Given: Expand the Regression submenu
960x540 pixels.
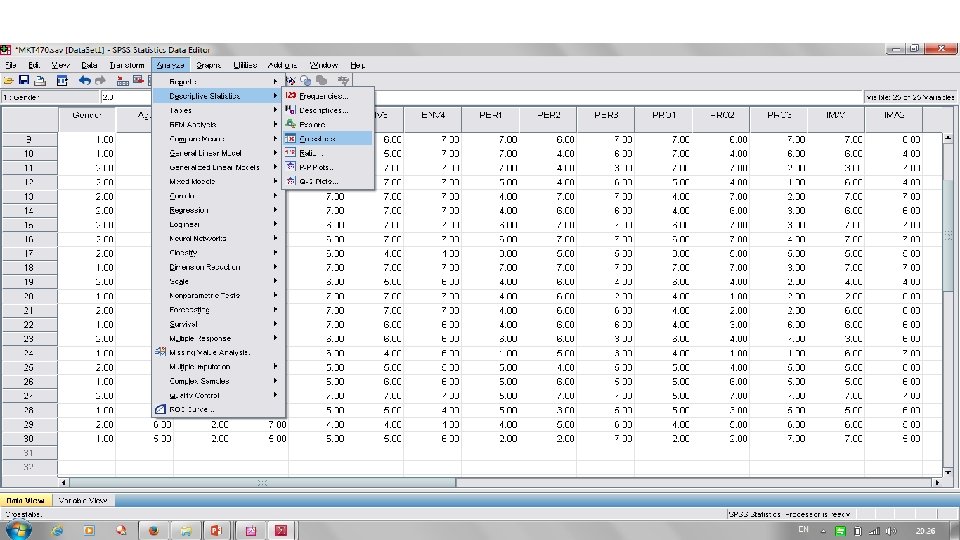Looking at the screenshot, I should click(218, 210).
